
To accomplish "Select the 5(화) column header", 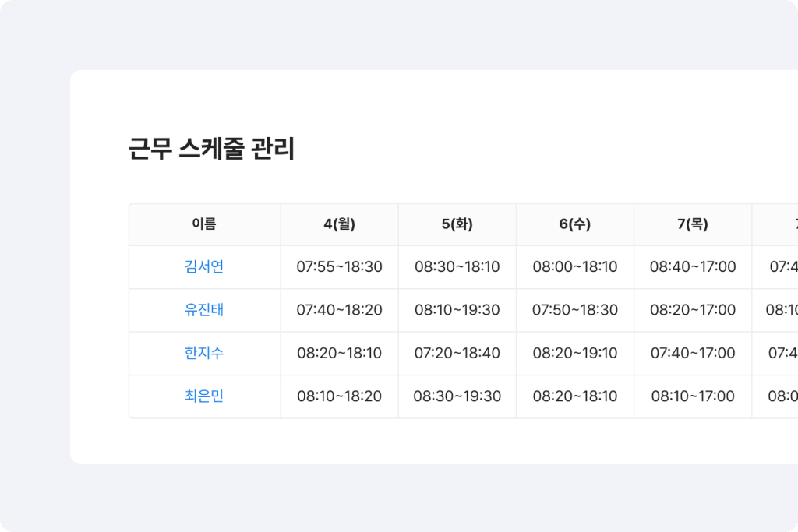I will pos(457,224).
